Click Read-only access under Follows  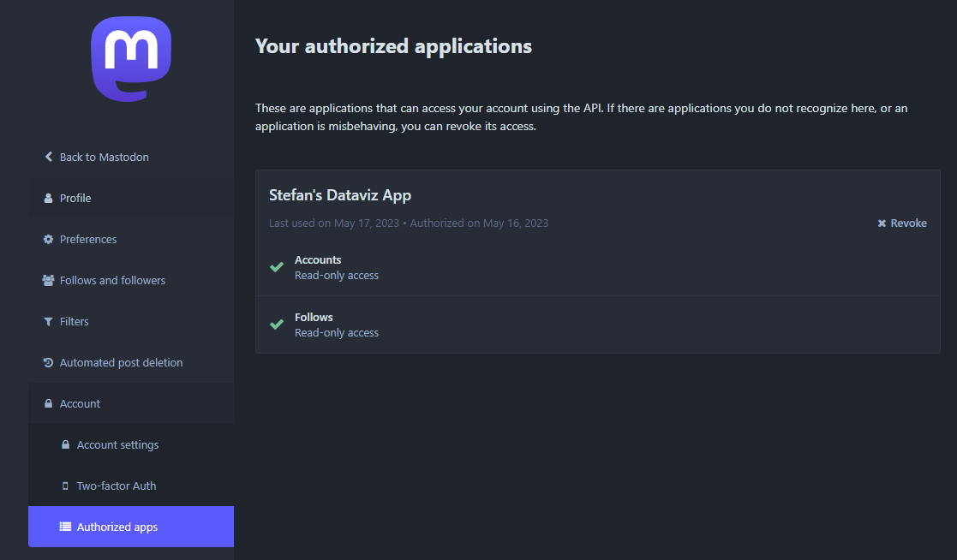337,333
